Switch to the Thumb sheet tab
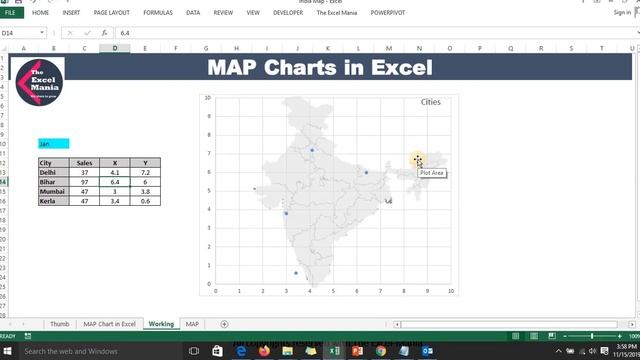 (60, 324)
